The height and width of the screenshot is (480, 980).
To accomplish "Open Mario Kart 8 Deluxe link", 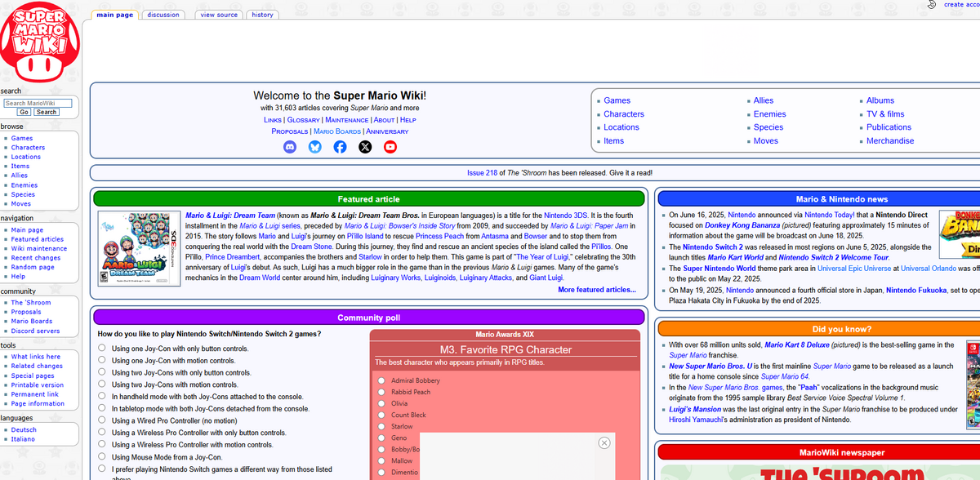I will coord(799,345).
